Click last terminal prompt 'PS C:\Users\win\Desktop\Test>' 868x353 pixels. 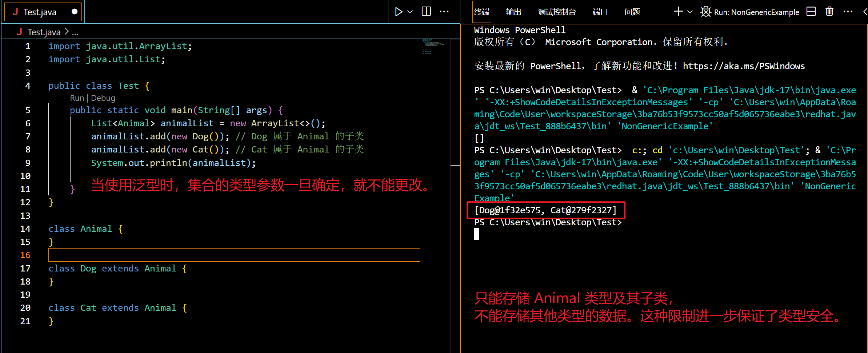548,222
